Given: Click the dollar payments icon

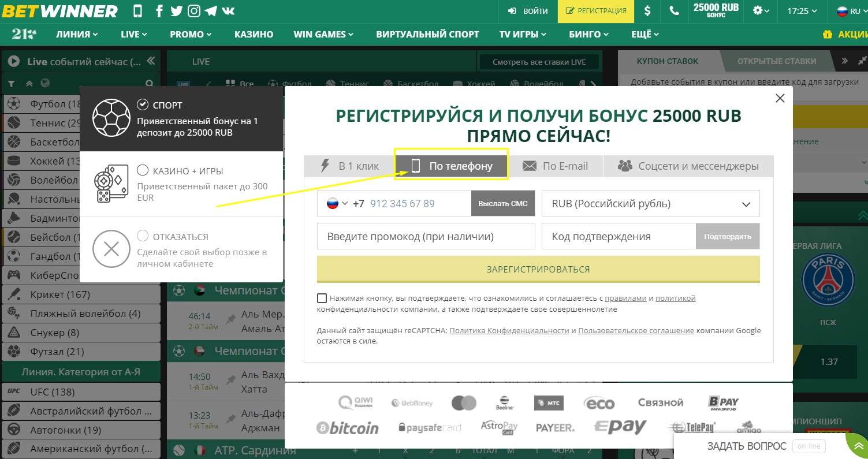Looking at the screenshot, I should [x=647, y=11].
